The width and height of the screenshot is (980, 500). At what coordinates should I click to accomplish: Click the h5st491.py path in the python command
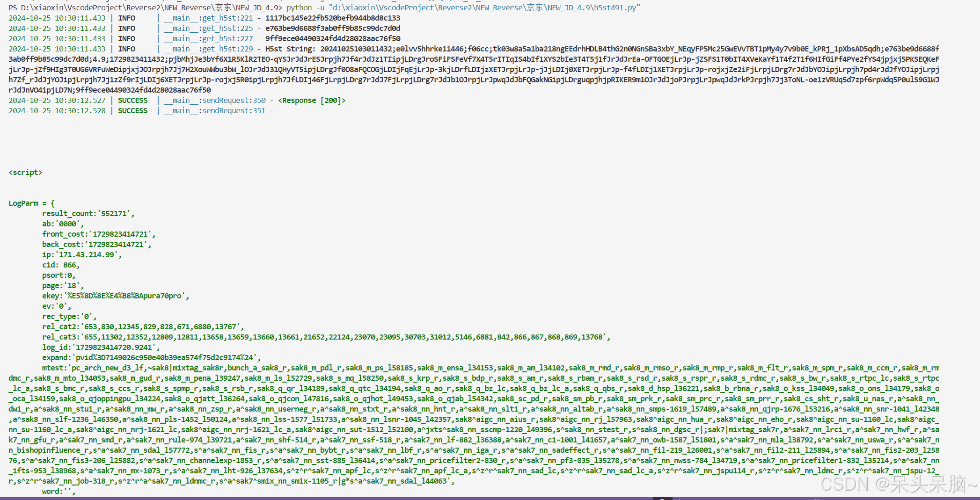coord(484,7)
